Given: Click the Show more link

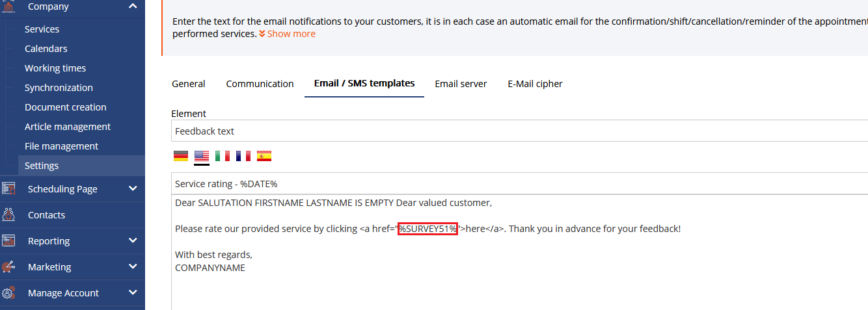Looking at the screenshot, I should [x=287, y=34].
